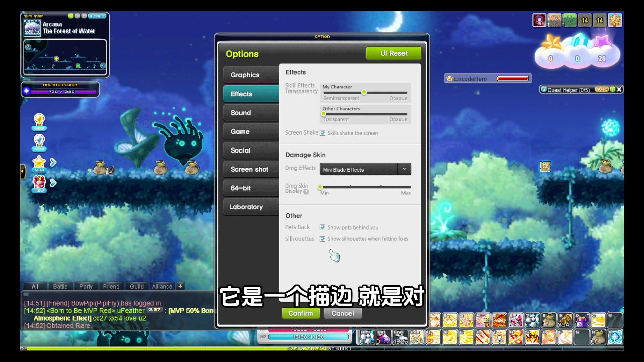644x362 pixels.
Task: Switch to Graphics options tab
Action: [x=245, y=75]
